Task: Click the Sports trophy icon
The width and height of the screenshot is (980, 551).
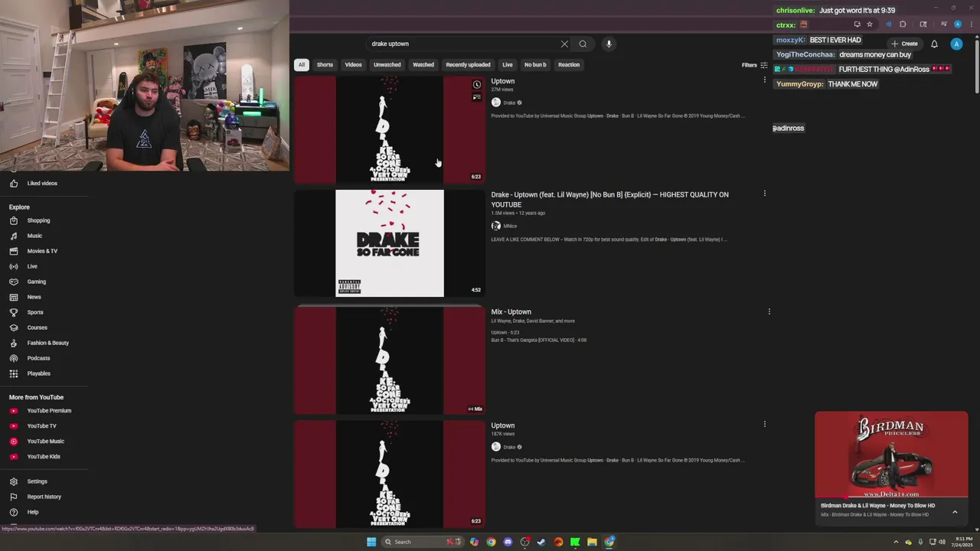Action: click(14, 312)
